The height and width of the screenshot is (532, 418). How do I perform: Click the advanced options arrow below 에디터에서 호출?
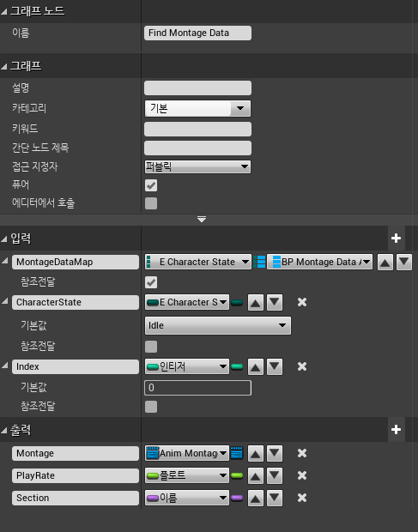click(202, 220)
